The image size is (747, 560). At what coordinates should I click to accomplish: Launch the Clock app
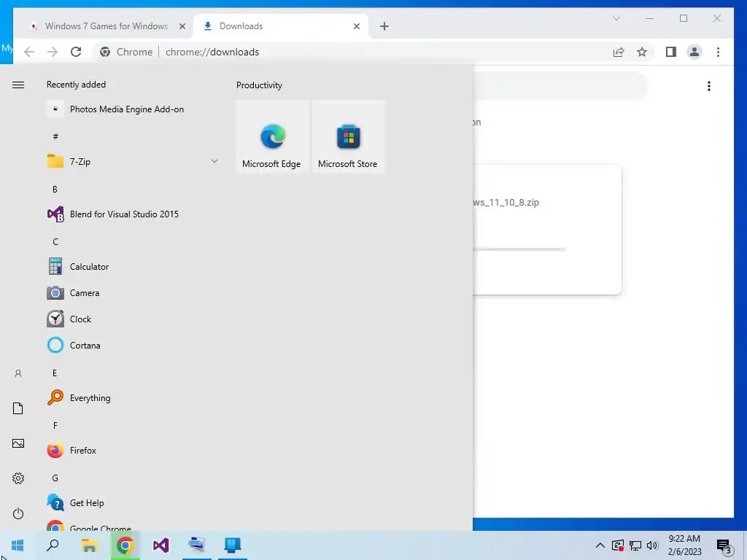point(133,319)
